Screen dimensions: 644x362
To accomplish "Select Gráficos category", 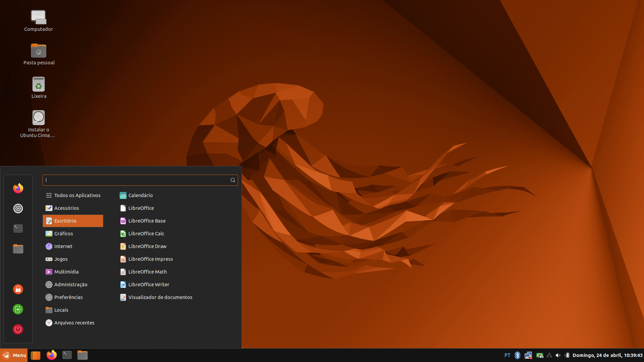I will click(x=73, y=234).
